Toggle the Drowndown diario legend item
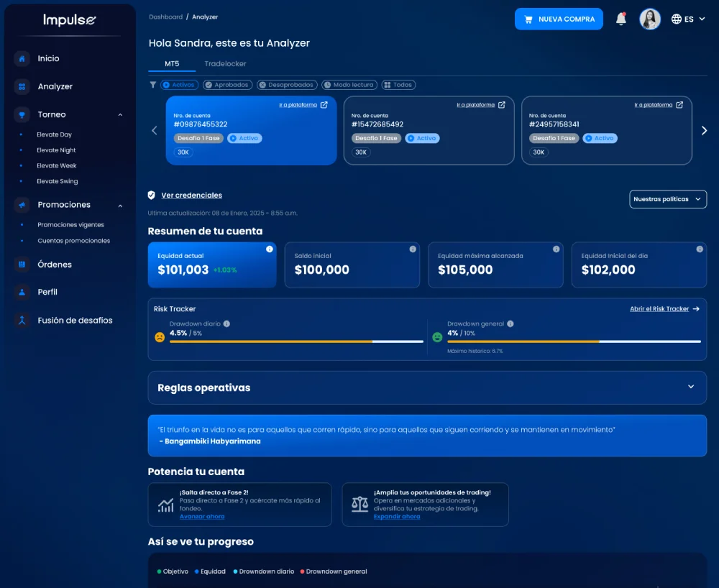 point(264,571)
